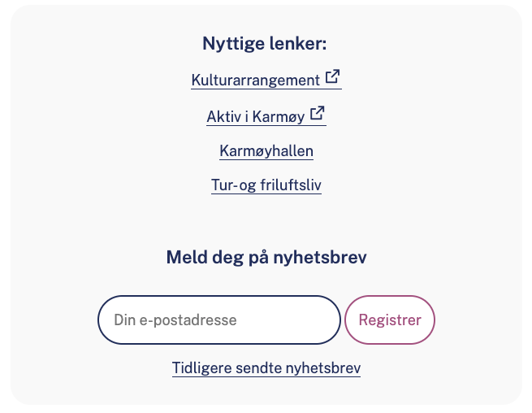Open hiking and outdoor life link
532x413 pixels.
click(x=266, y=185)
